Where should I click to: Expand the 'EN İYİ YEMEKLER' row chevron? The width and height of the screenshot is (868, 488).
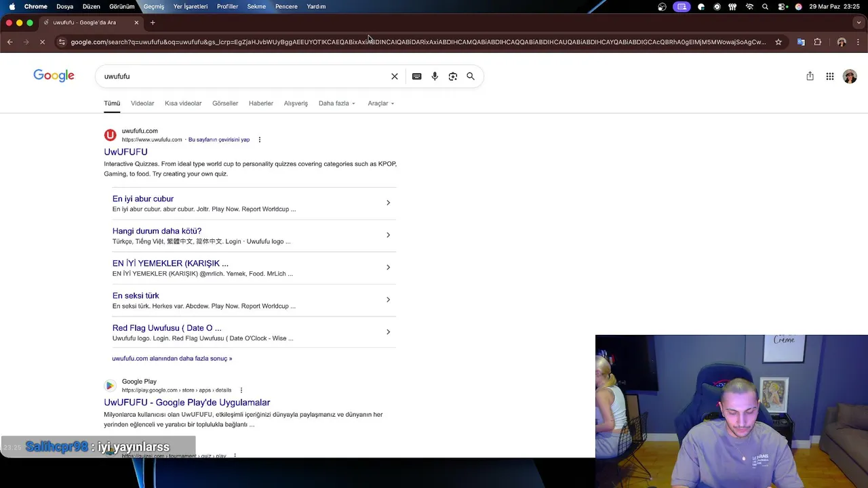tap(388, 267)
